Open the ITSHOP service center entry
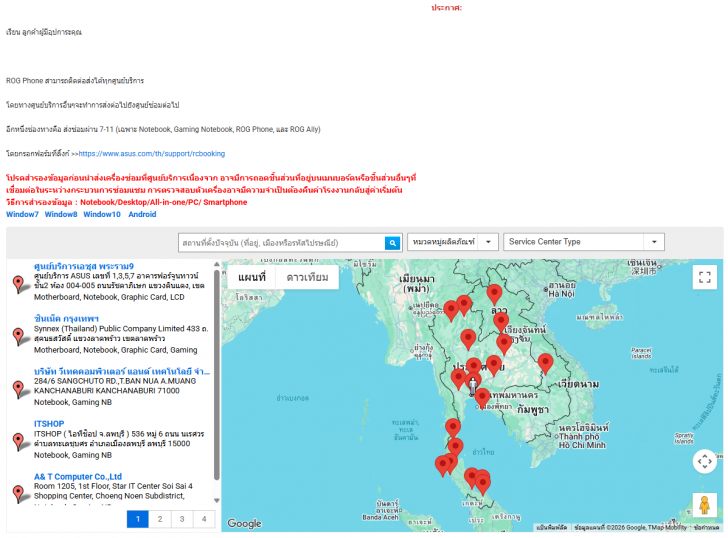728x538 pixels. point(49,424)
